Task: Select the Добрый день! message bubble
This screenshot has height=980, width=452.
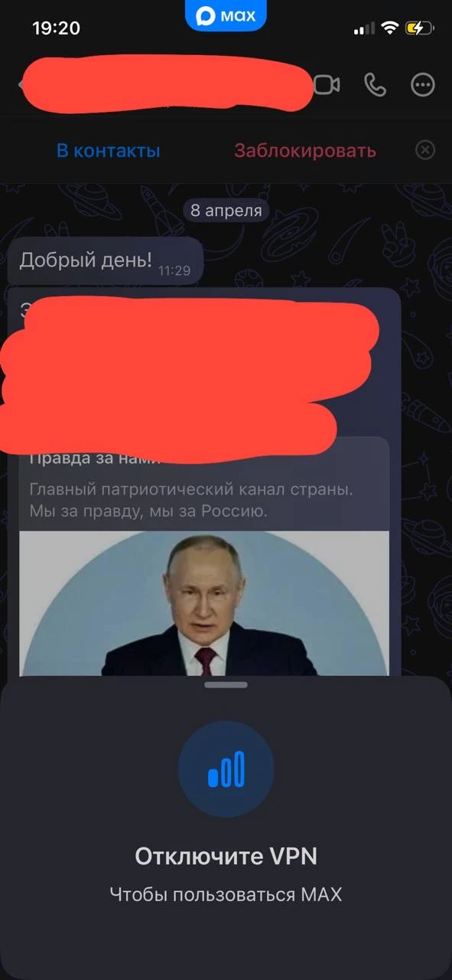Action: [106, 260]
